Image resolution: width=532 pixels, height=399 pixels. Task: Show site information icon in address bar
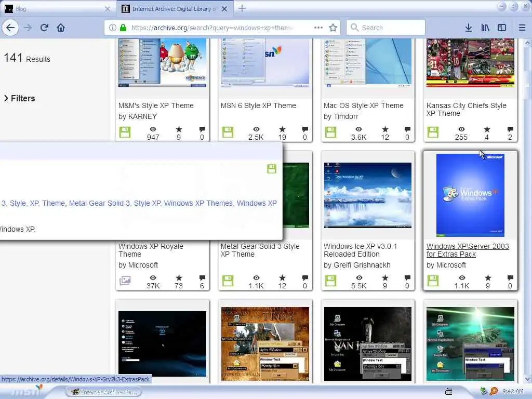click(113, 28)
